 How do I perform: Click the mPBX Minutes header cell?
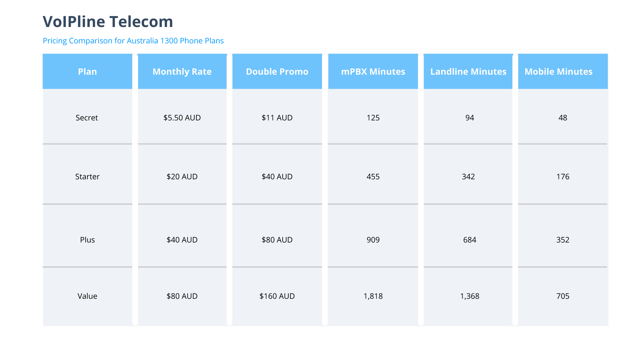(x=373, y=72)
